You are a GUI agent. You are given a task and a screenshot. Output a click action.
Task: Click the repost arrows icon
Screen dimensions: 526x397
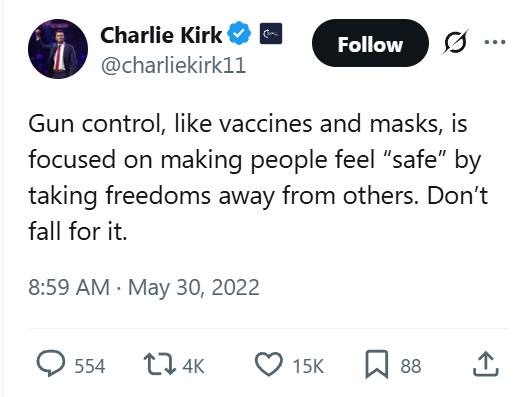pyautogui.click(x=160, y=364)
